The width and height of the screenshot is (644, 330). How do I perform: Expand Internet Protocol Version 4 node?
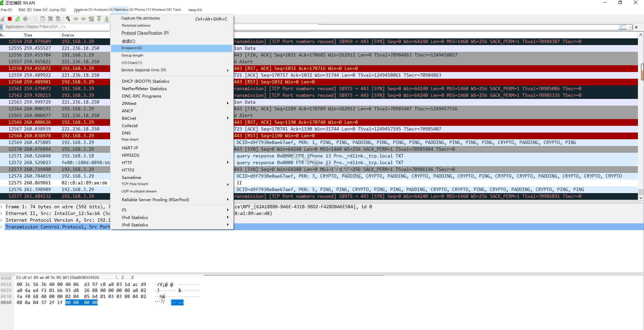[x=2, y=220]
